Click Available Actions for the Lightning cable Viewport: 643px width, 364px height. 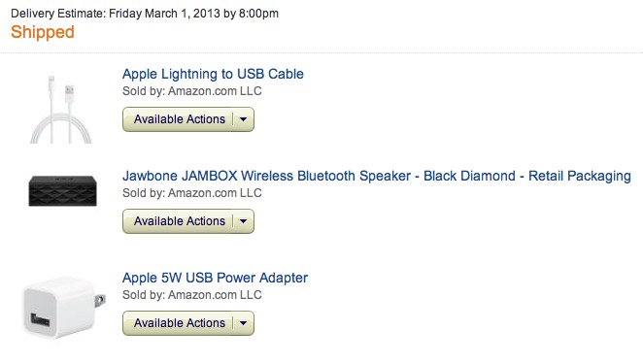(x=180, y=119)
